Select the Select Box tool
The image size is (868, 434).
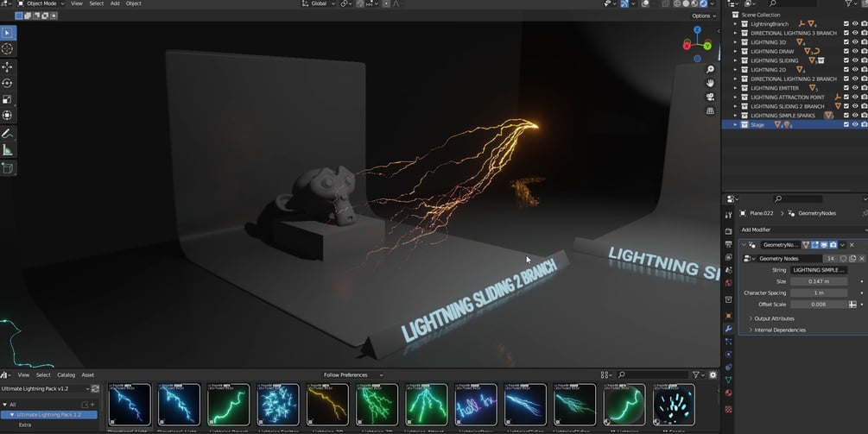[8, 33]
